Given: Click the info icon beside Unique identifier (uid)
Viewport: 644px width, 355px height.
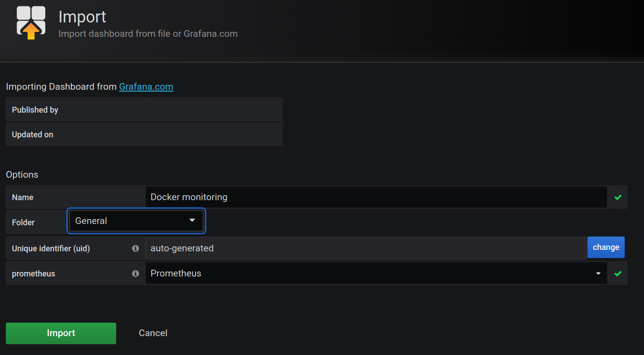Looking at the screenshot, I should click(x=135, y=248).
